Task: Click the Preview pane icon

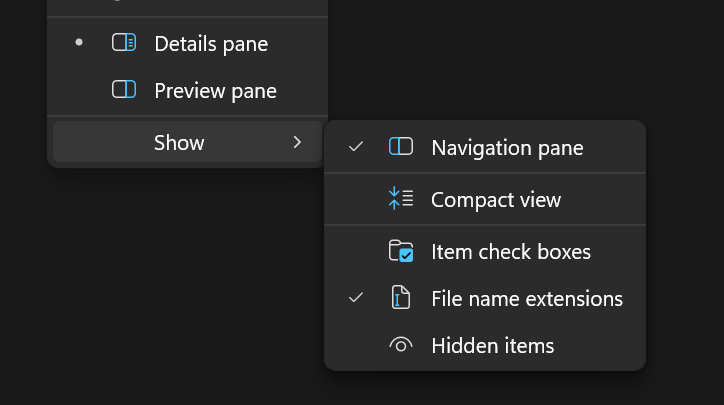Action: pos(124,90)
